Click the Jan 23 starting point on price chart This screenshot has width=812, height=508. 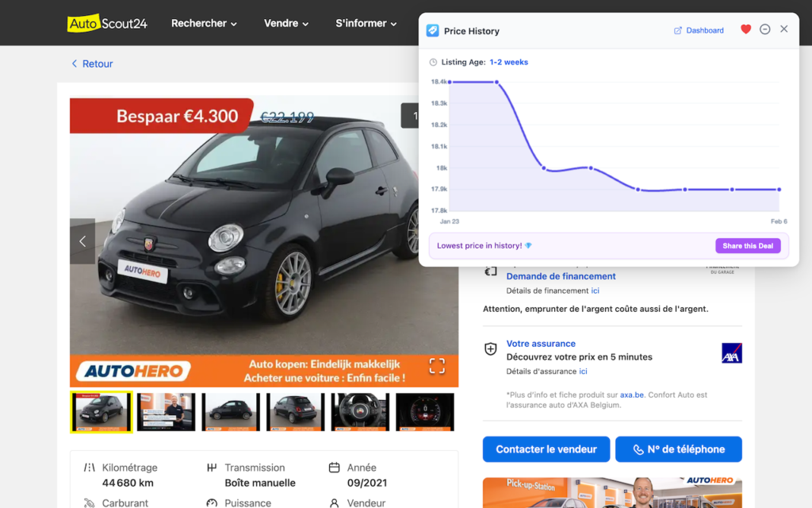(x=450, y=82)
